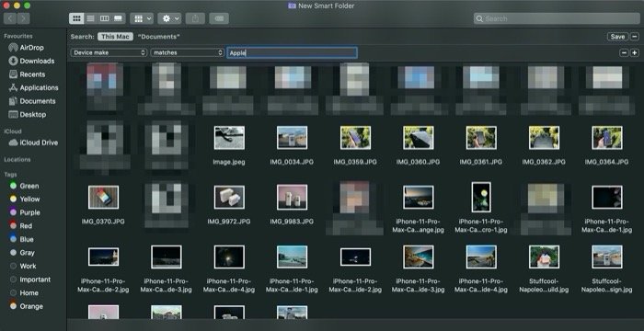Select iPhone-11-Pro-Max-Ca...ide-3.jpg file
The width and height of the screenshot is (644, 331).
(x=418, y=257)
